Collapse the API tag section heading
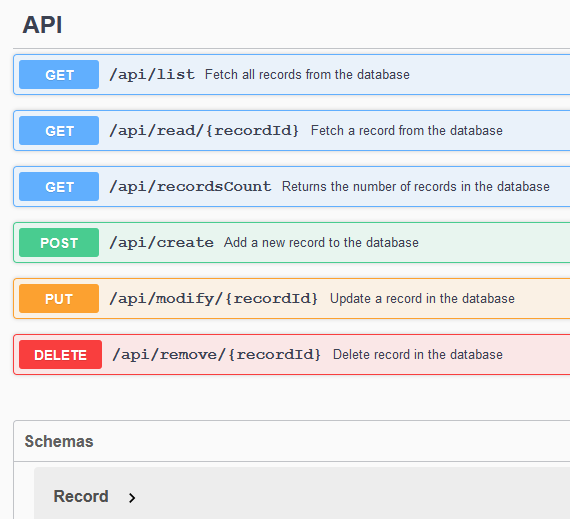570x519 pixels. pyautogui.click(x=42, y=25)
